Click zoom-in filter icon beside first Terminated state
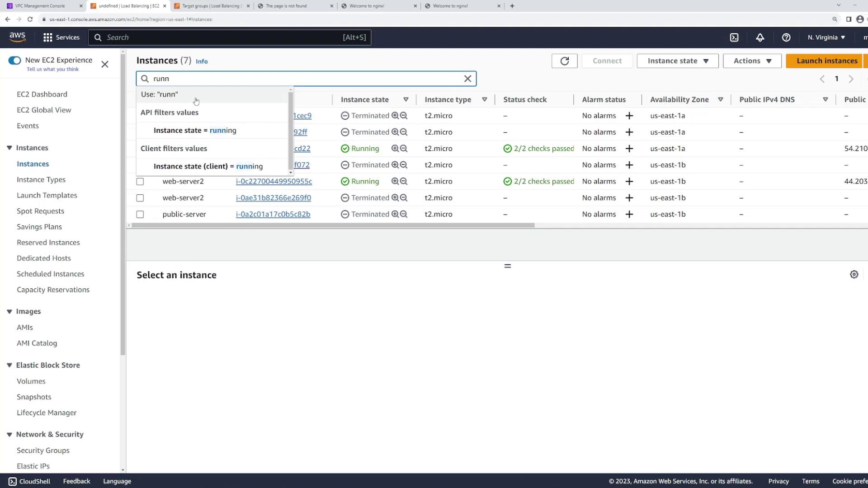 coord(395,116)
